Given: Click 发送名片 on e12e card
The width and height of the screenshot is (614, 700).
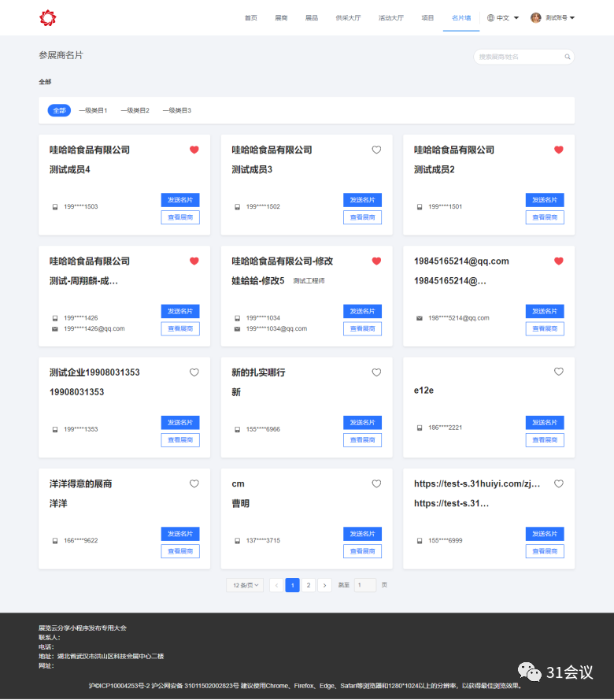Looking at the screenshot, I should tap(545, 422).
